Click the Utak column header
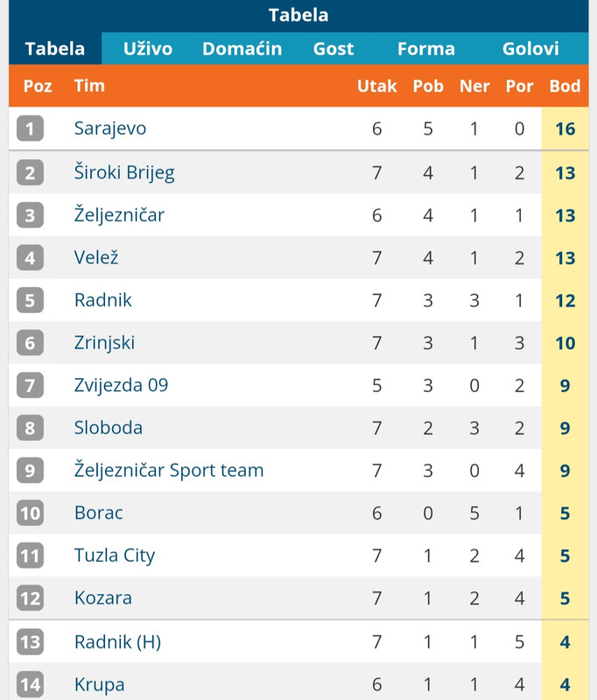This screenshot has height=700, width=597. (x=377, y=86)
